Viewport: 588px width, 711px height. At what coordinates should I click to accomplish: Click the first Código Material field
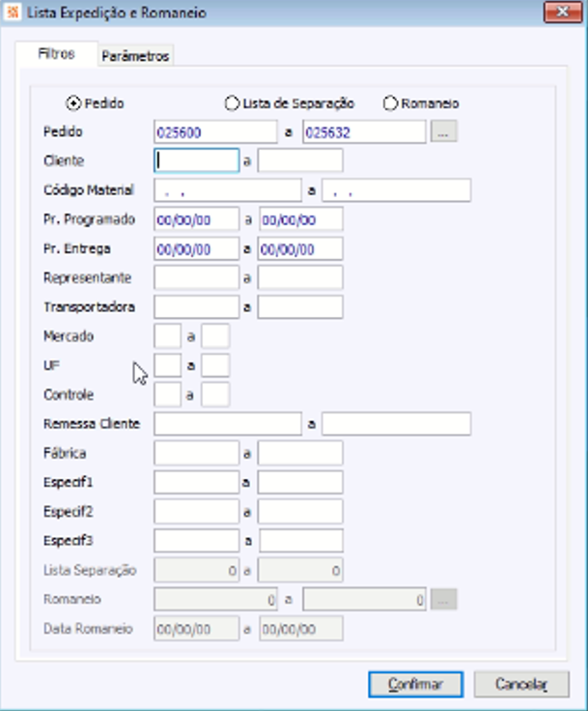(x=227, y=190)
